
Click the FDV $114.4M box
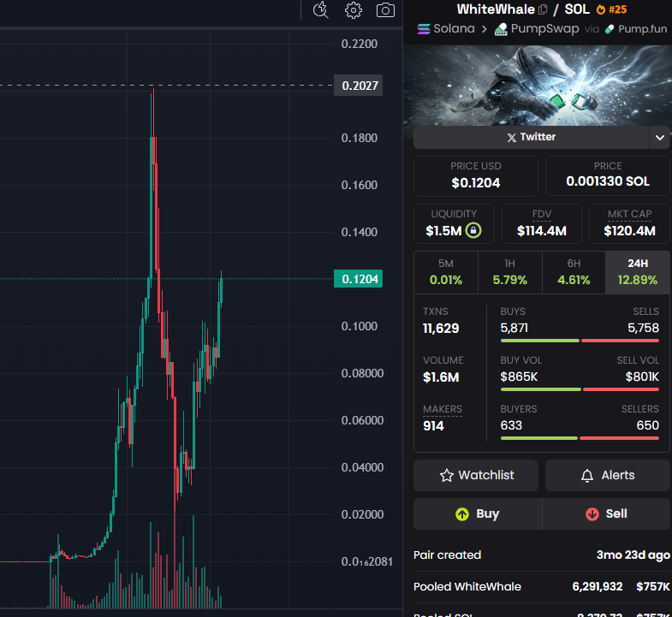click(x=542, y=223)
